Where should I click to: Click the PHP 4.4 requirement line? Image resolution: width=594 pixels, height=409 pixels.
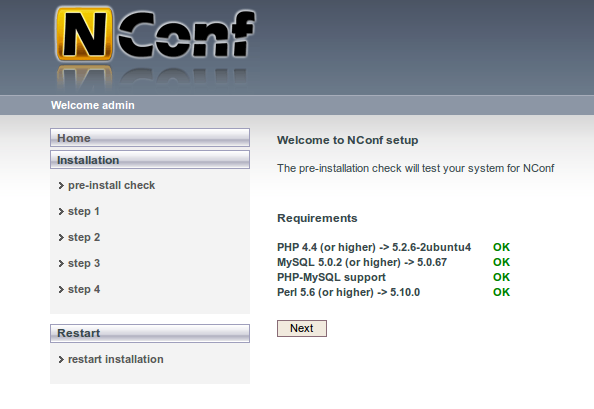pos(374,247)
